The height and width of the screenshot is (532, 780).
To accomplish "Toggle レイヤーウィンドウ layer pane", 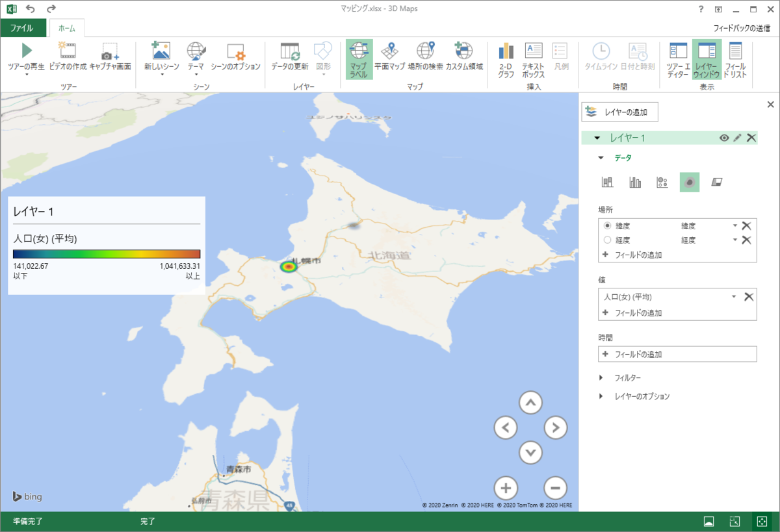I will point(707,59).
